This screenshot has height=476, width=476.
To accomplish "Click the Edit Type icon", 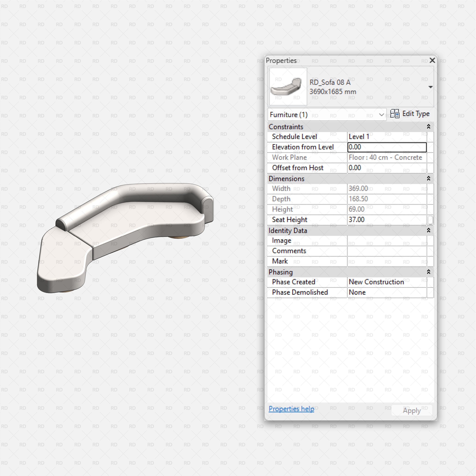I will [x=395, y=114].
